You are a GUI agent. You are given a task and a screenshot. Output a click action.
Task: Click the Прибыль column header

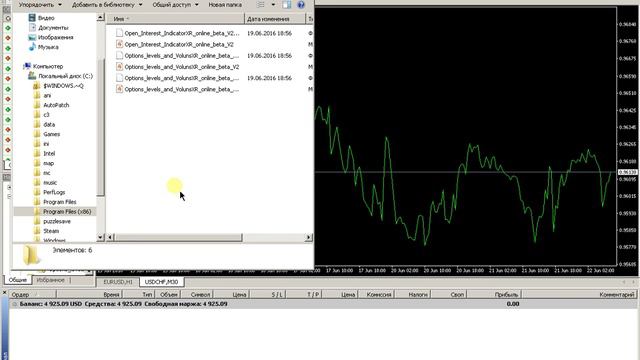coord(495,294)
